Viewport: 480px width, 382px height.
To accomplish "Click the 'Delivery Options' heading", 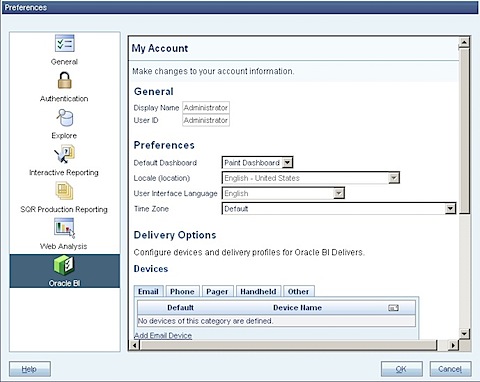I will click(x=175, y=235).
